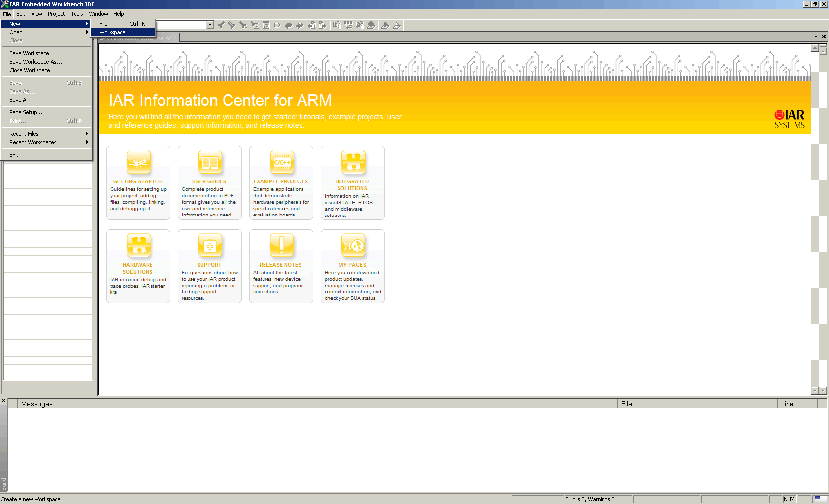The image size is (829, 504).
Task: Click the Toggle Breakpoint toolbar icon
Action: coord(371,25)
